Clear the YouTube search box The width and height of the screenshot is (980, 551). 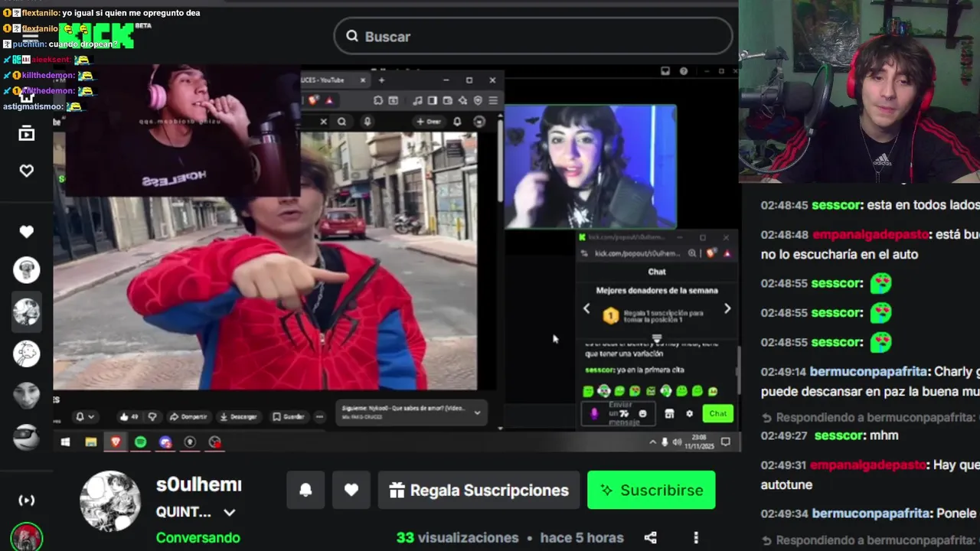coord(323,121)
